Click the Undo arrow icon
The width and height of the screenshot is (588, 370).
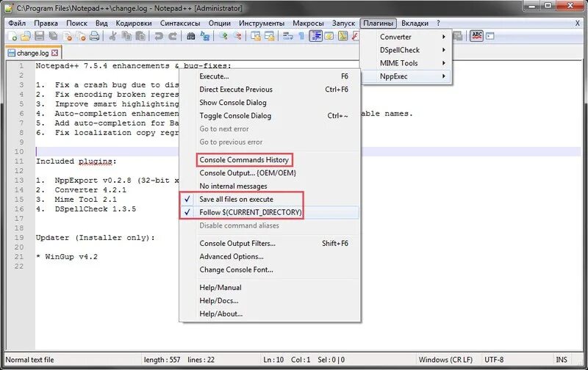pyautogui.click(x=159, y=36)
